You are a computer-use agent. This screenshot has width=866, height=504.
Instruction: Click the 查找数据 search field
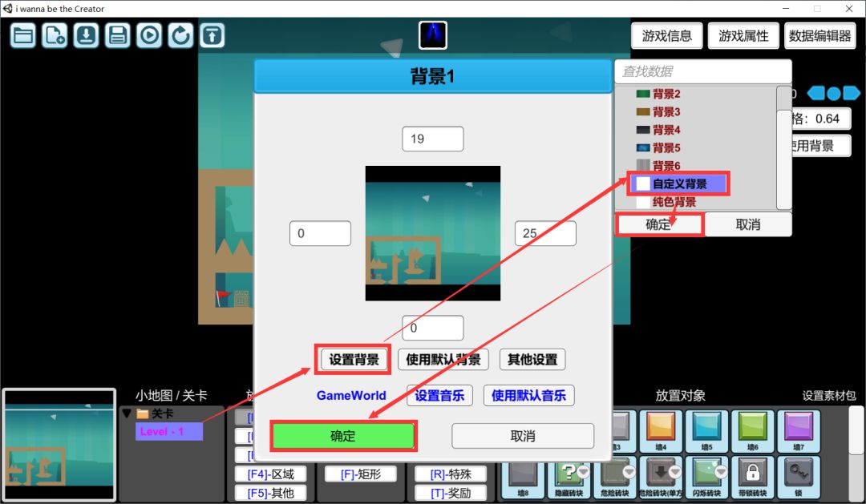click(702, 71)
